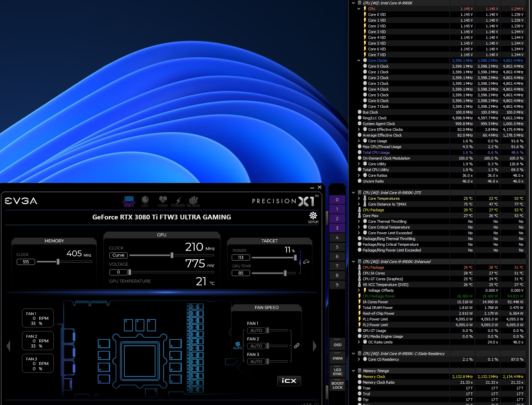532x405 pixels.
Task: Click the icon beside the Tcas timing row
Action: point(360,388)
